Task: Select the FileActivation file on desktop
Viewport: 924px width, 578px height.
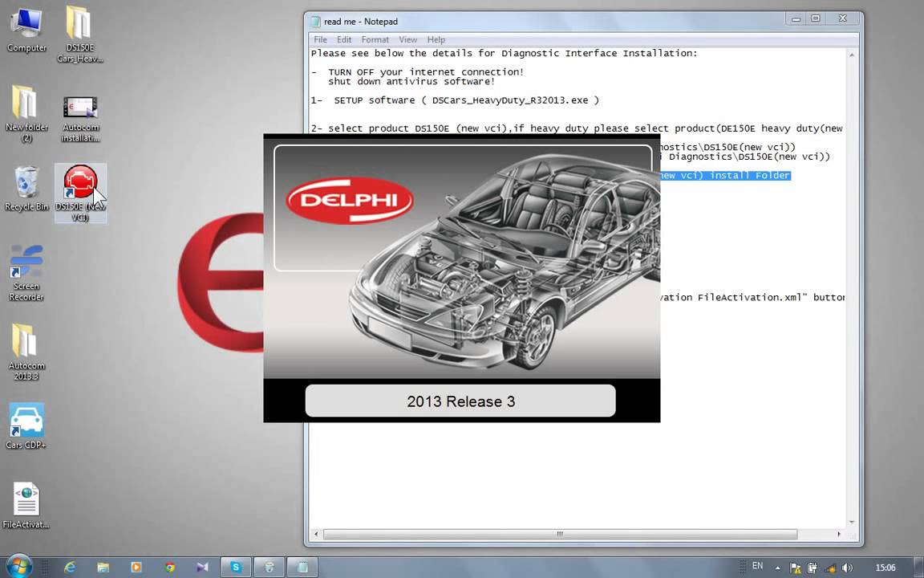Action: tap(26, 506)
